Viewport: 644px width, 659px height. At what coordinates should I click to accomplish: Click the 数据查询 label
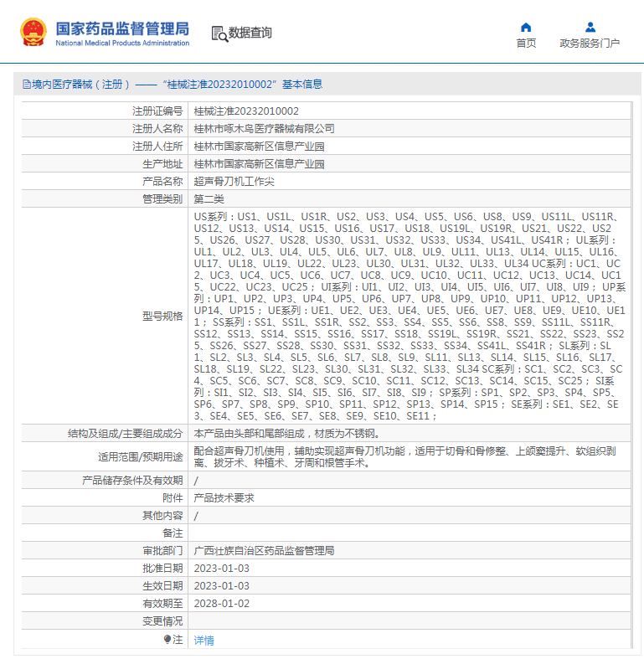pos(250,33)
